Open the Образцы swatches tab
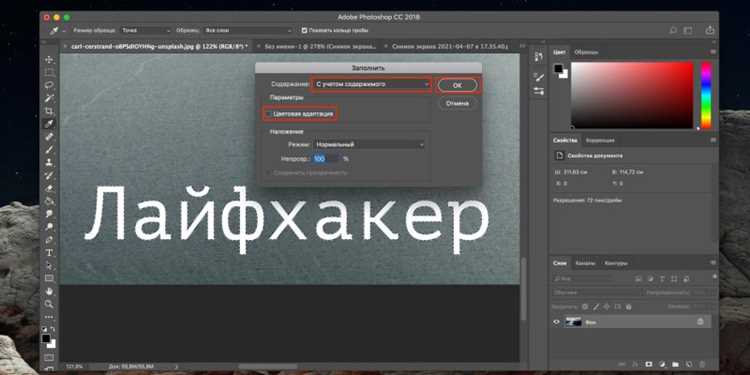 [586, 52]
